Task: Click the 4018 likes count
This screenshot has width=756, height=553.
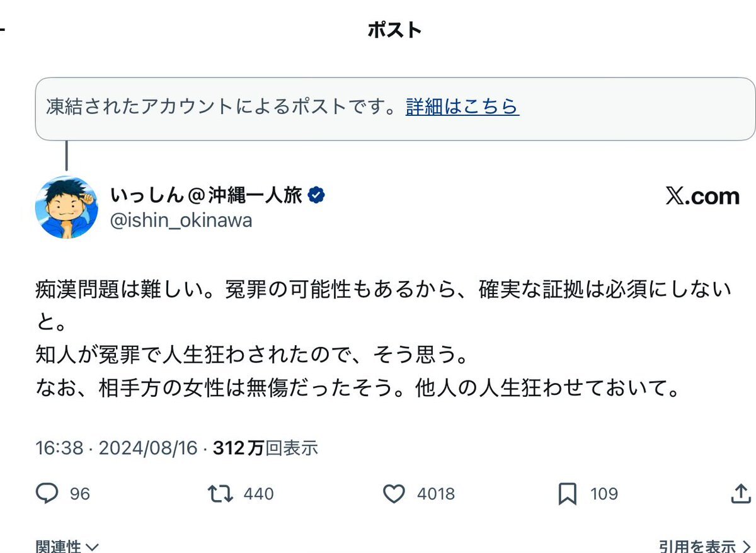Action: point(435,494)
